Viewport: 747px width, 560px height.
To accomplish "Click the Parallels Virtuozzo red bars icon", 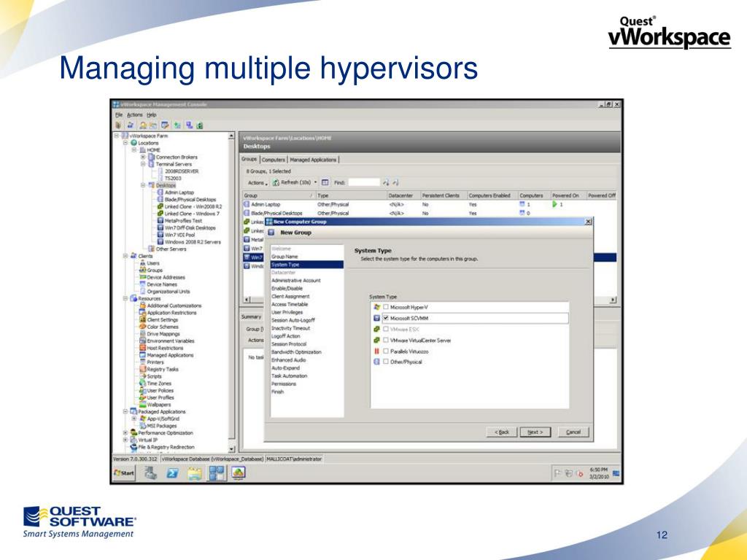I will (x=377, y=351).
